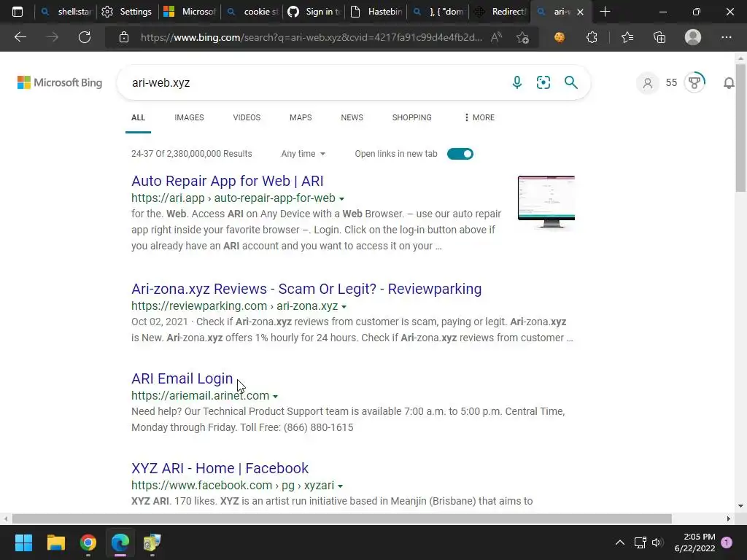Image resolution: width=747 pixels, height=560 pixels.
Task: Close the active ari-web tab
Action: [580, 12]
